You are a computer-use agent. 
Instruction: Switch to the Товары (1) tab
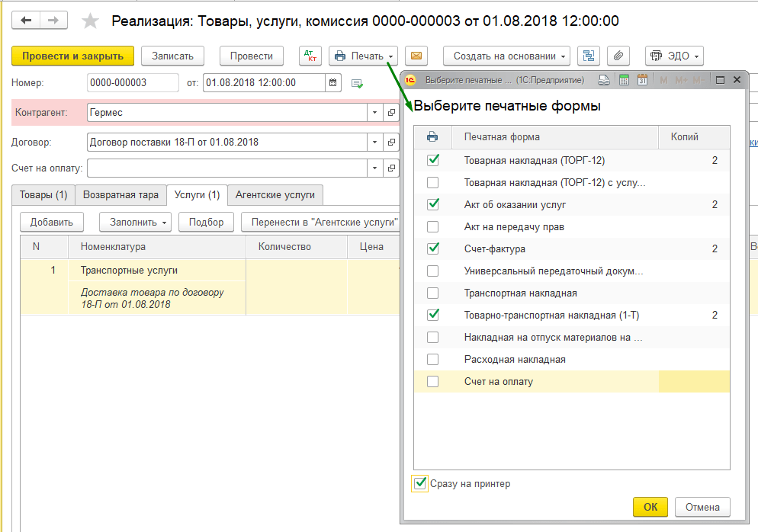pyautogui.click(x=43, y=195)
